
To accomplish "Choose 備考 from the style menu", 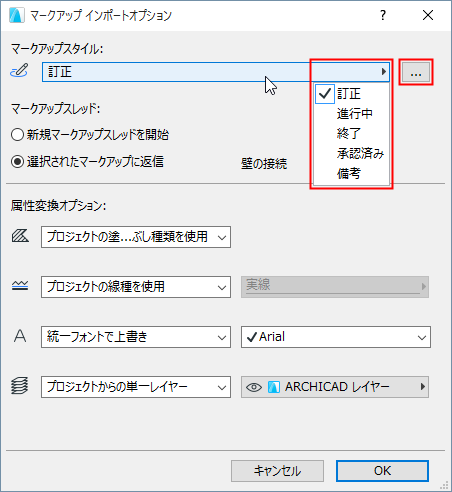I will pos(352,174).
